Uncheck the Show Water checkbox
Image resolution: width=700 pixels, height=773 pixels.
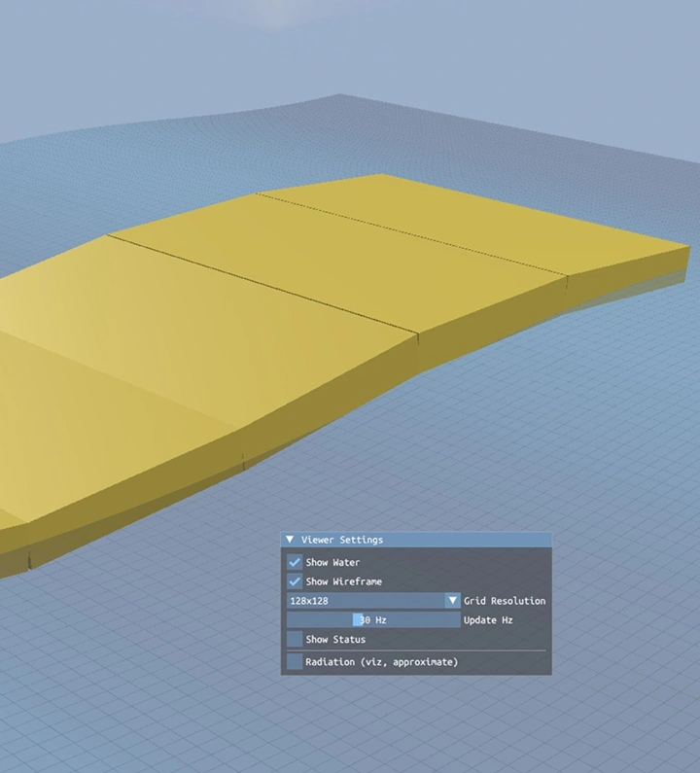coord(295,562)
